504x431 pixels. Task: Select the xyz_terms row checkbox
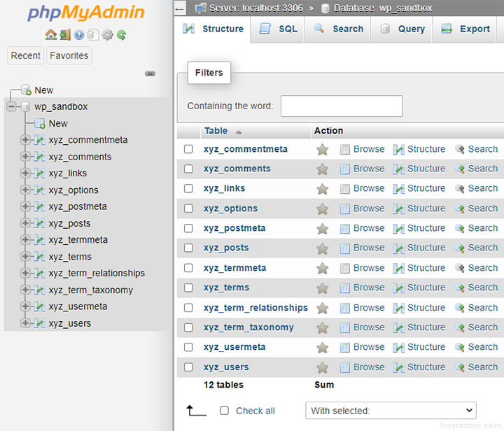click(x=188, y=288)
